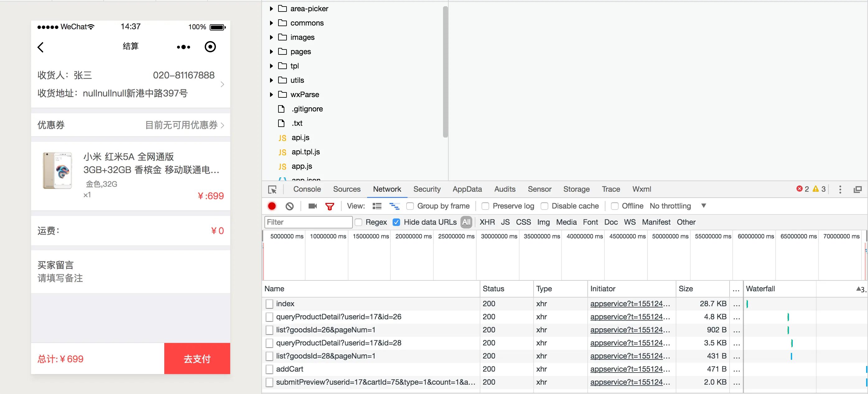Tap the circular close target icon
868x394 pixels.
[210, 47]
